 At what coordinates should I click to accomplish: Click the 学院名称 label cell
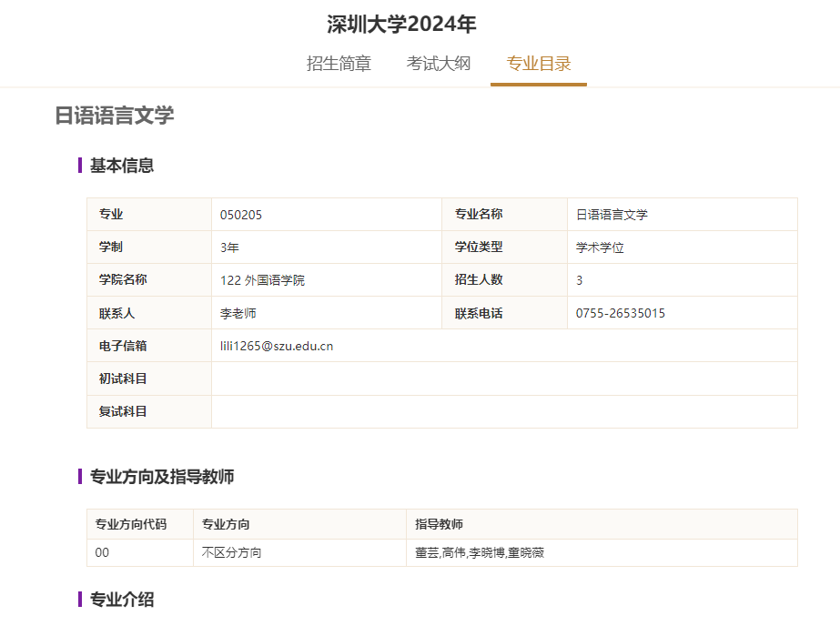[149, 280]
